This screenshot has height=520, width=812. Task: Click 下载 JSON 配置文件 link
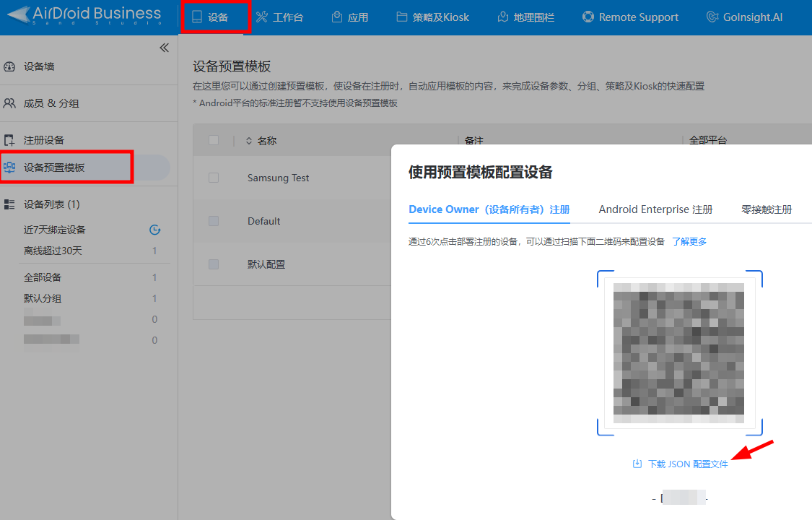(689, 464)
